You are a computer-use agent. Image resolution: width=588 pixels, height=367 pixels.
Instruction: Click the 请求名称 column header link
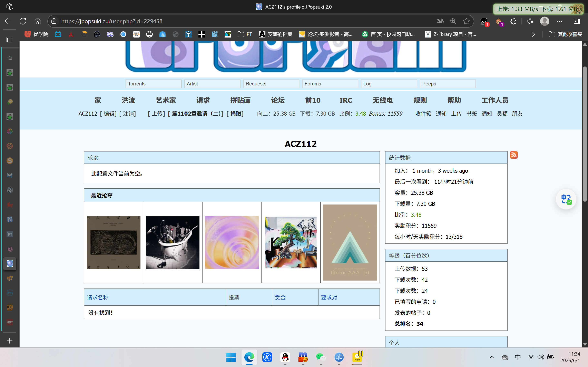click(98, 297)
